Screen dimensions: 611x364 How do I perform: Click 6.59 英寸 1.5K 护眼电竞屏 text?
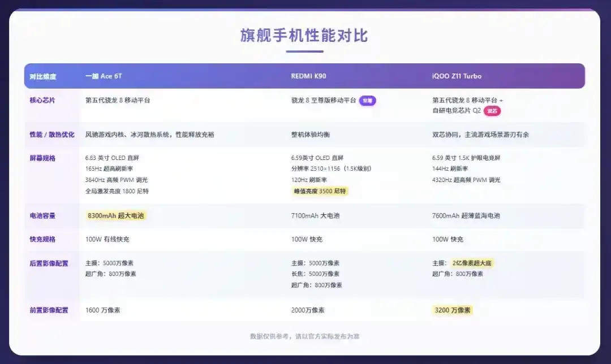(466, 158)
